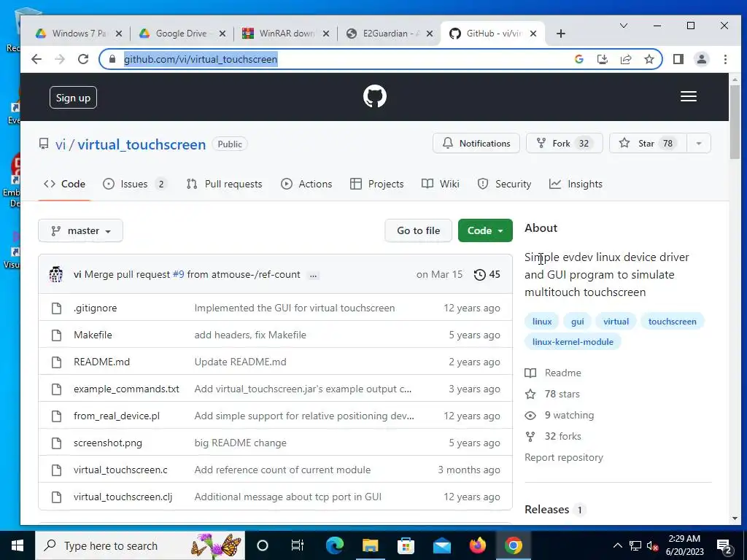Open the Projects tab

tap(377, 184)
